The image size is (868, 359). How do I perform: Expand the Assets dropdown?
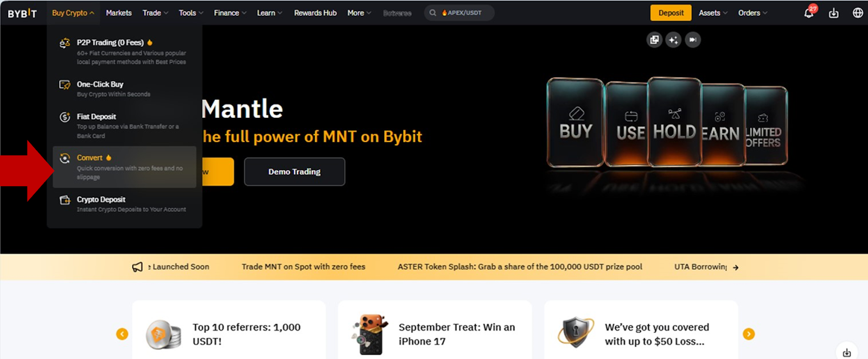point(713,12)
